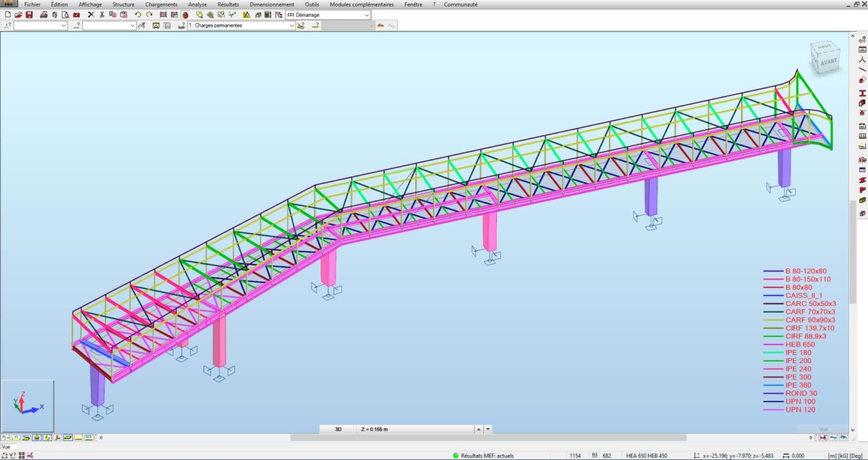Image resolution: width=868 pixels, height=460 pixels.
Task: Paste from clipboard
Action: click(x=124, y=14)
